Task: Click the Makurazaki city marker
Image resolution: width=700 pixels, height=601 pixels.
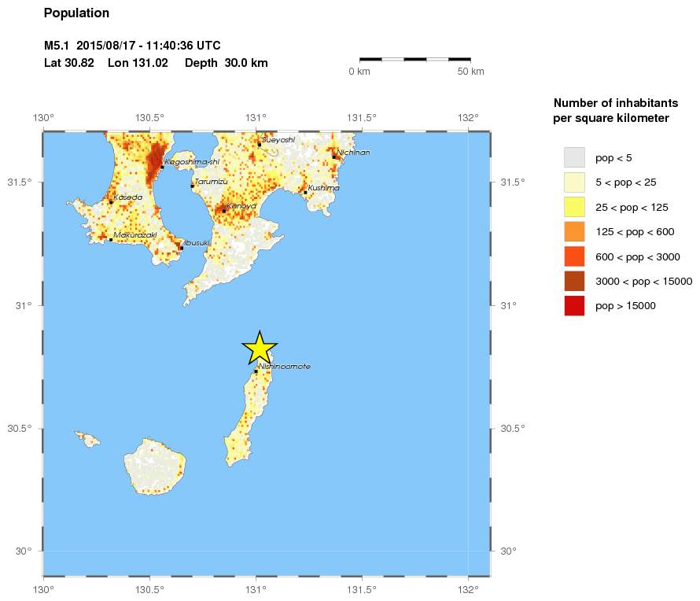Action: [x=111, y=239]
